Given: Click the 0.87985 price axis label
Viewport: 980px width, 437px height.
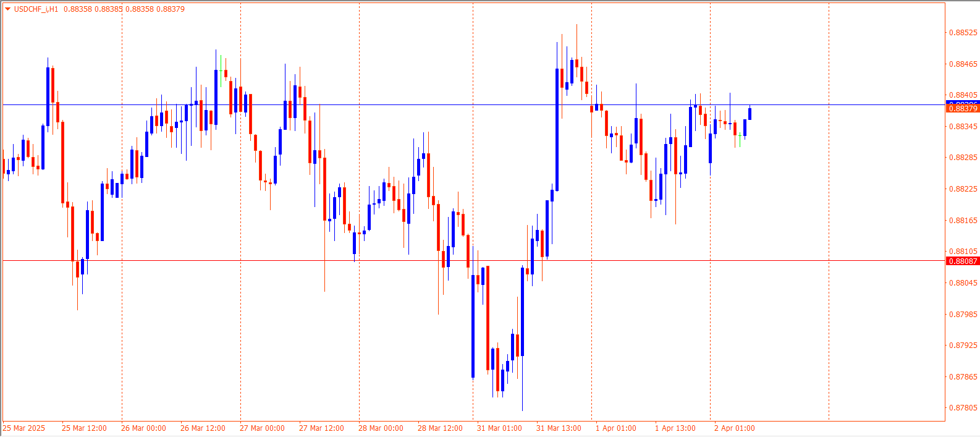Looking at the screenshot, I should (x=963, y=315).
